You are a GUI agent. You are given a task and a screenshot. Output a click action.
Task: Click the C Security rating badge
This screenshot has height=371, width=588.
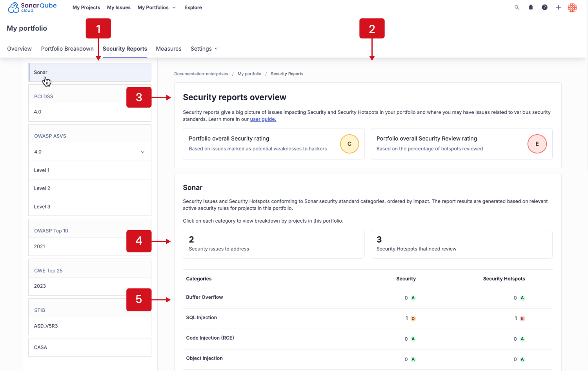pos(349,144)
